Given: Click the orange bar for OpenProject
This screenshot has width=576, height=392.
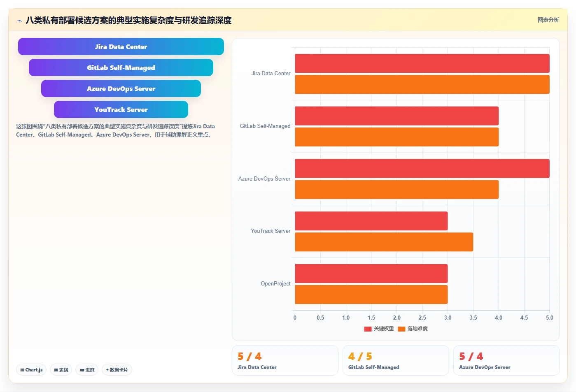Looking at the screenshot, I should pyautogui.click(x=371, y=295).
